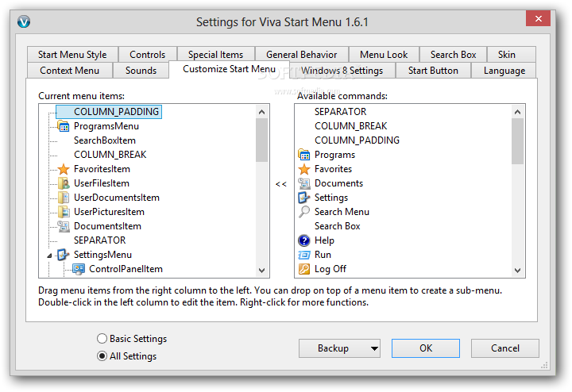572x392 pixels.
Task: Open the Backup button dropdown arrow
Action: (374, 348)
